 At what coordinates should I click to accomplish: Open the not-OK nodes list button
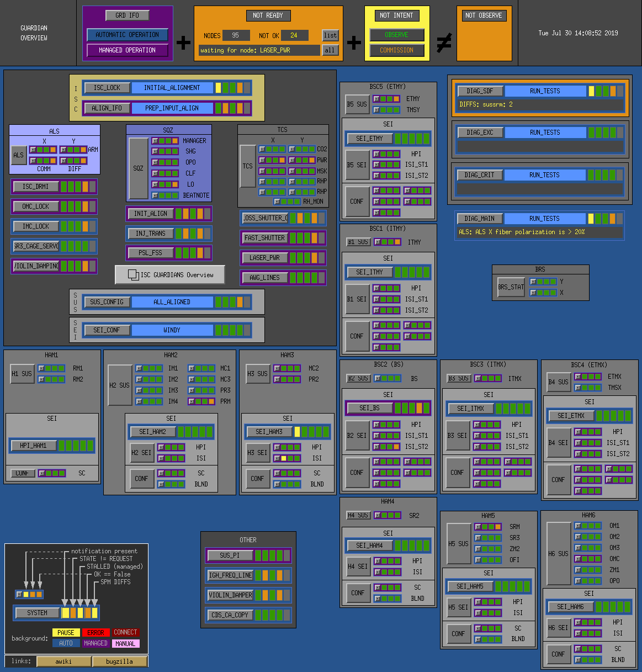pyautogui.click(x=330, y=35)
